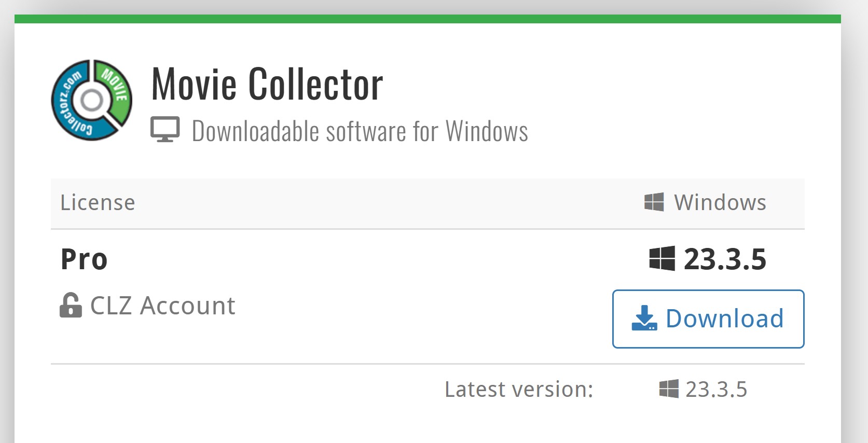868x443 pixels.
Task: Click the License column header
Action: pyautogui.click(x=98, y=202)
